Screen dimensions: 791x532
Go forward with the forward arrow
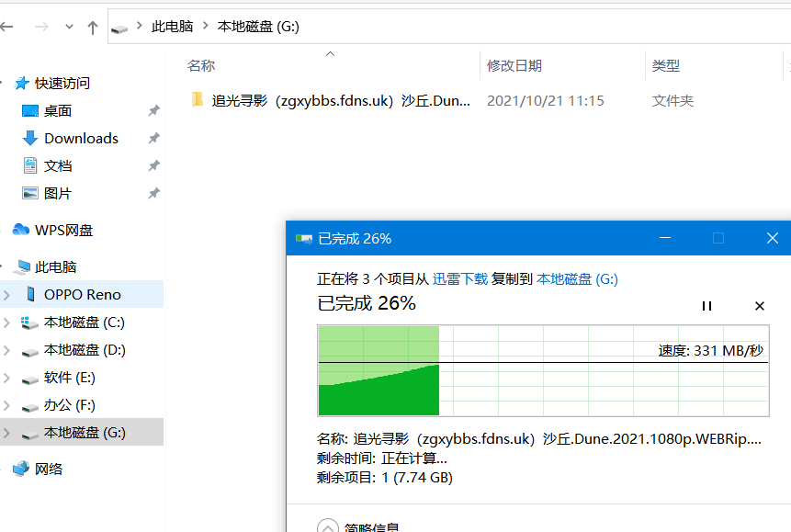(41, 27)
